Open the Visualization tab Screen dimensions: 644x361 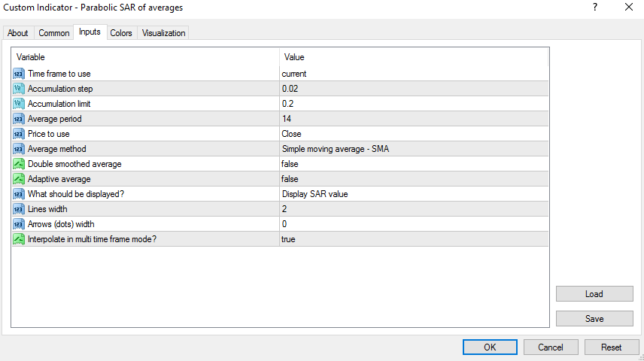click(163, 33)
